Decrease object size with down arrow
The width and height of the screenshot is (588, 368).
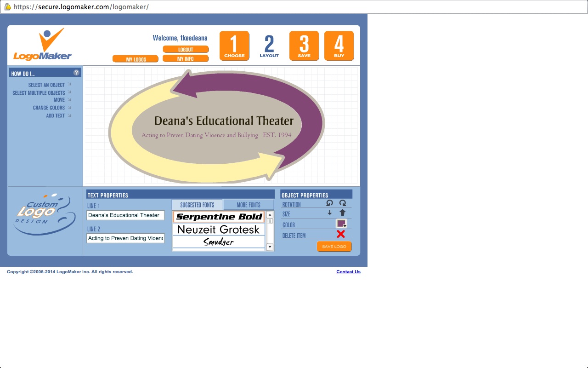(x=329, y=213)
